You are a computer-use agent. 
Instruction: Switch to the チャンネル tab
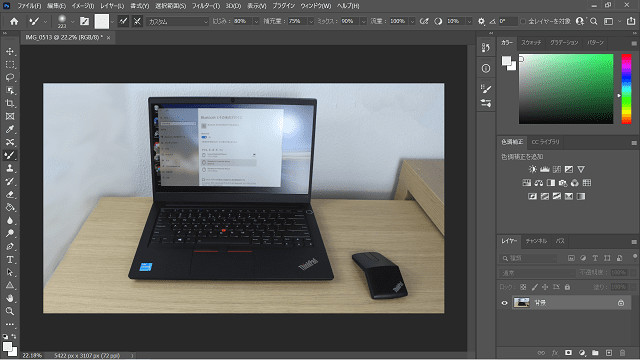pos(536,241)
